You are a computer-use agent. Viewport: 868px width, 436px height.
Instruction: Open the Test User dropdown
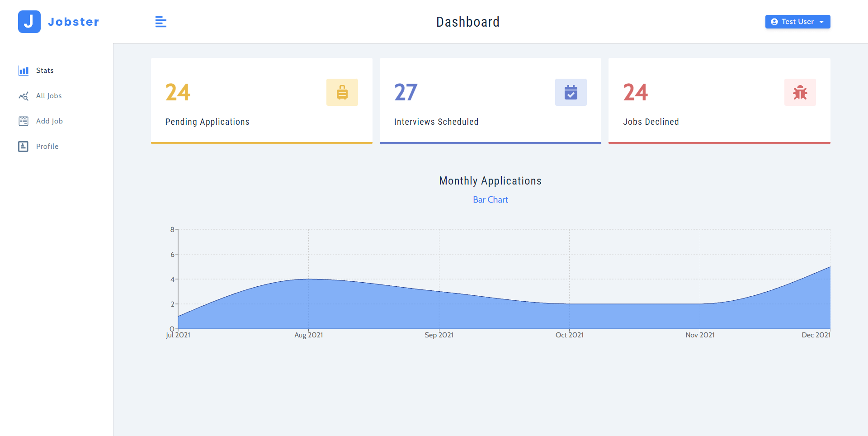[797, 22]
